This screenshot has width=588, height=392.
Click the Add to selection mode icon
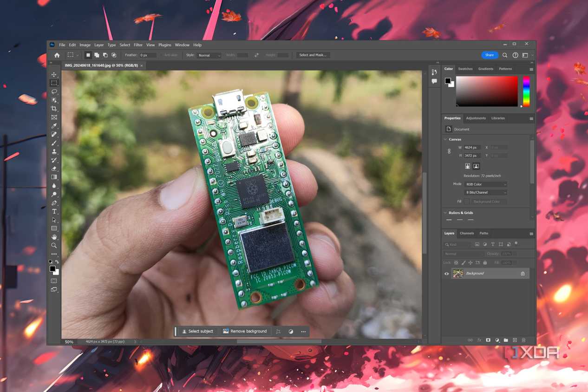point(97,55)
